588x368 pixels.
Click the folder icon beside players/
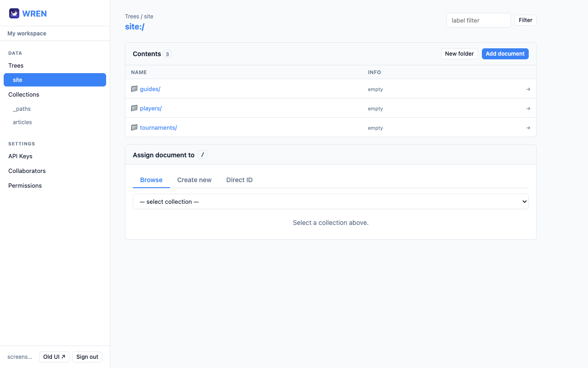[x=134, y=108]
